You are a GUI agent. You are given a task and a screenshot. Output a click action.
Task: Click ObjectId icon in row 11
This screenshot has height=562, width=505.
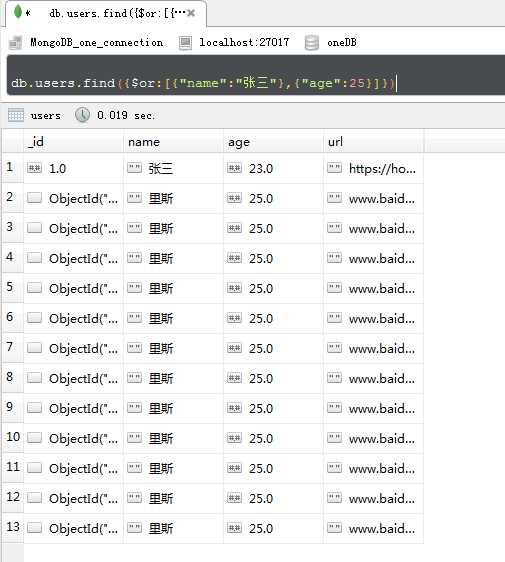point(34,468)
